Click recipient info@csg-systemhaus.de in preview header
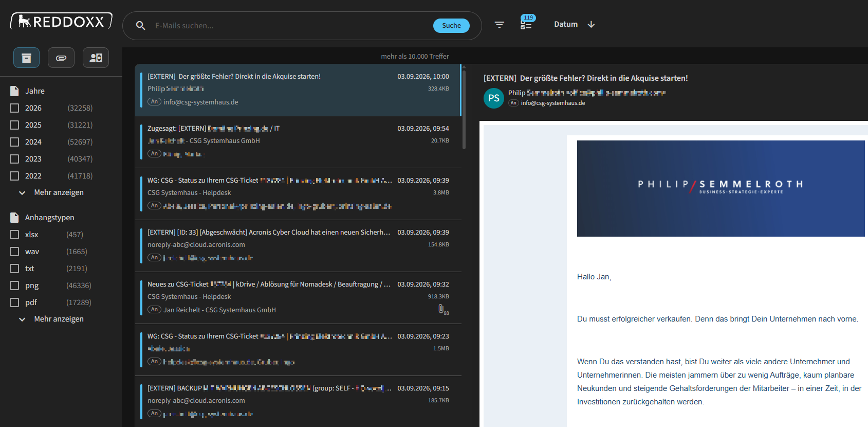 (x=553, y=103)
